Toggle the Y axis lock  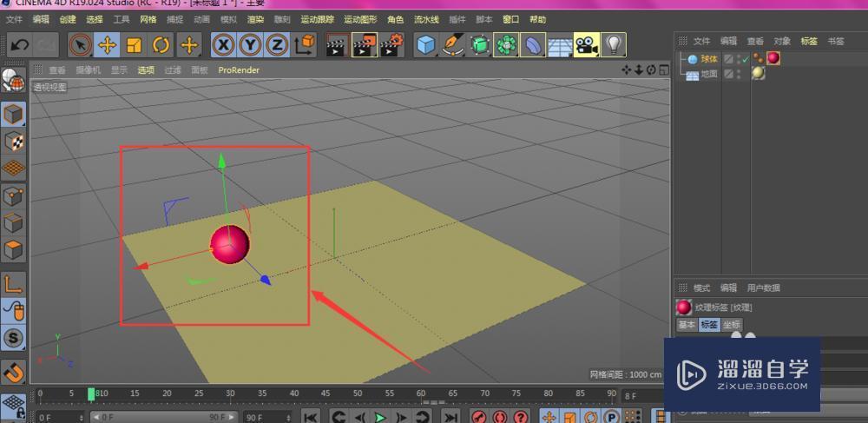(250, 44)
